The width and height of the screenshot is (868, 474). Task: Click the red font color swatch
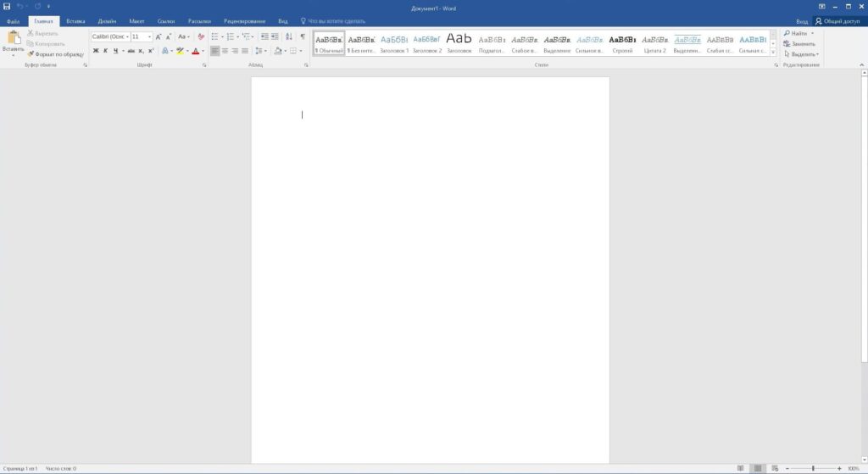tap(195, 51)
